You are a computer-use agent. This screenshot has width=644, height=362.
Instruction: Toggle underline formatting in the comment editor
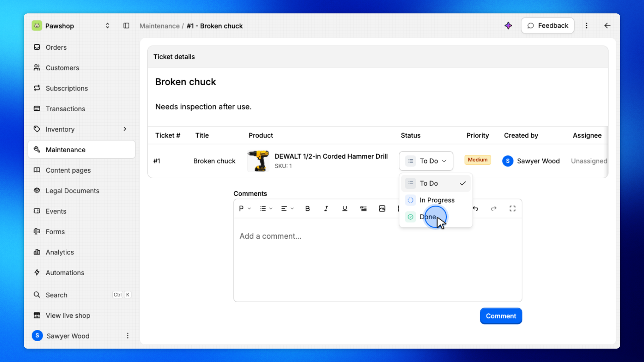[x=344, y=208]
